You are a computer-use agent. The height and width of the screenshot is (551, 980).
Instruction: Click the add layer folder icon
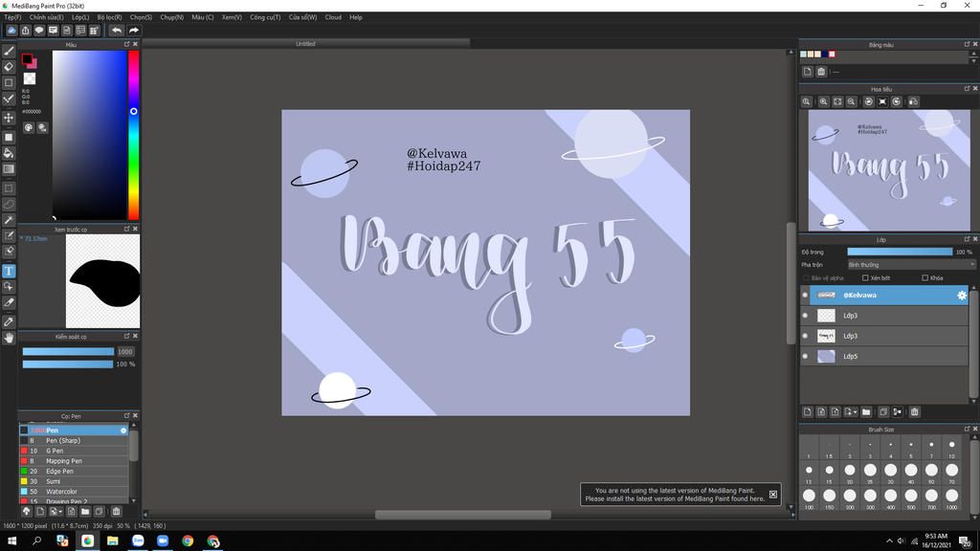(866, 411)
